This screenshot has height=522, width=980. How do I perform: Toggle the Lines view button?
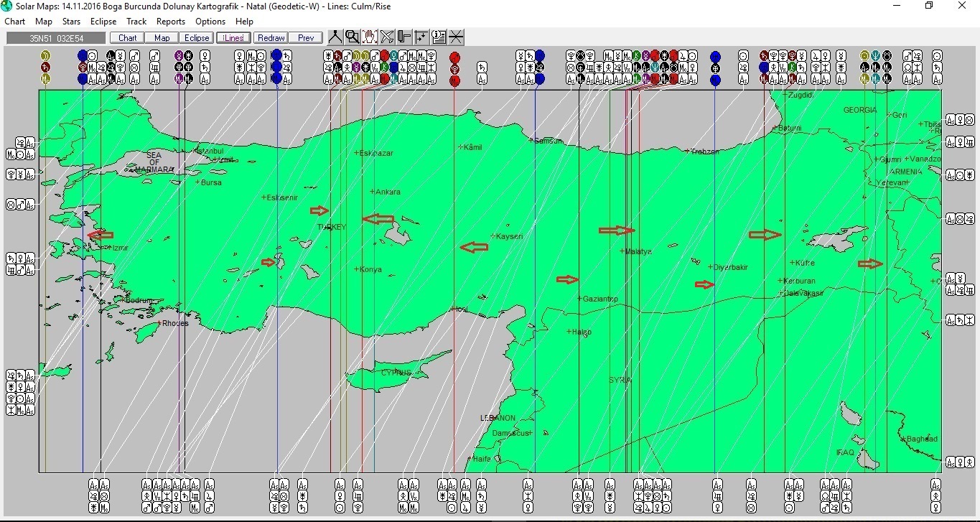pos(233,38)
